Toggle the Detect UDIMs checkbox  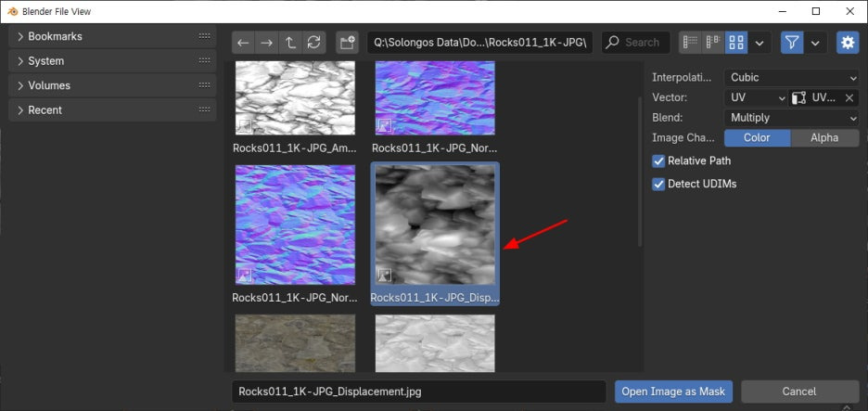pyautogui.click(x=658, y=184)
